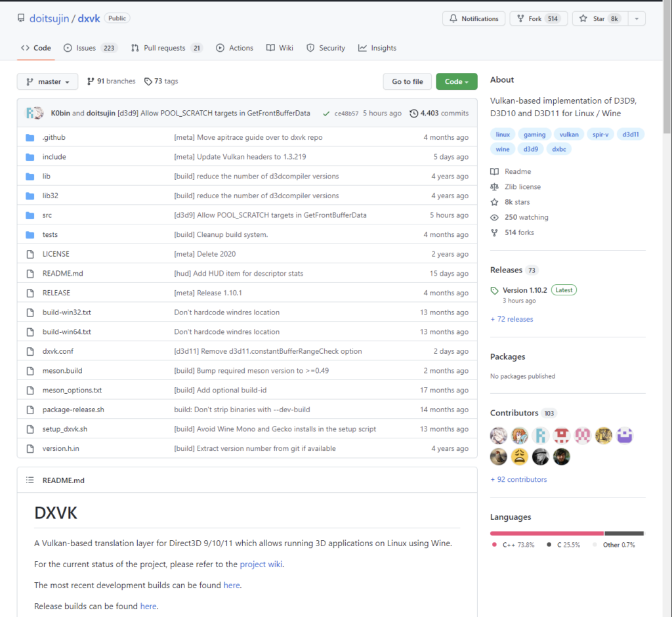The width and height of the screenshot is (672, 617).
Task: Open the Security tab
Action: click(325, 48)
